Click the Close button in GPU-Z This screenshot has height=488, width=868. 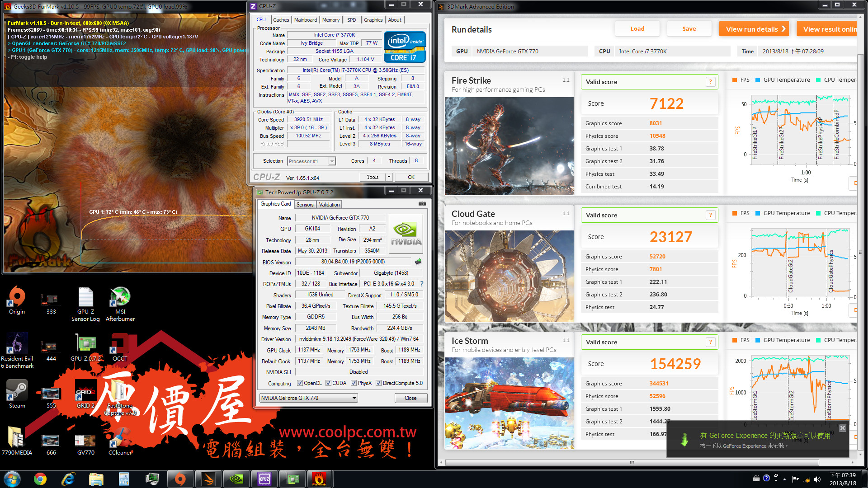[x=410, y=398]
